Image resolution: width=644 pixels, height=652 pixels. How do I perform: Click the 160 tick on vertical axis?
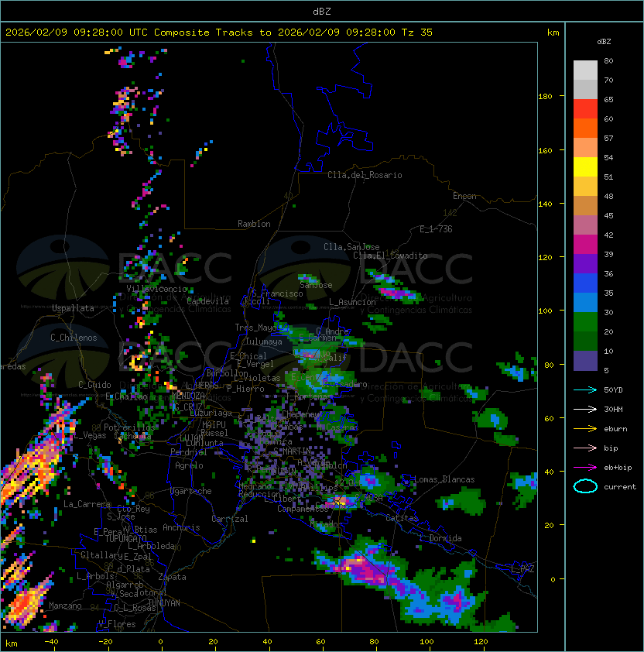pyautogui.click(x=545, y=150)
